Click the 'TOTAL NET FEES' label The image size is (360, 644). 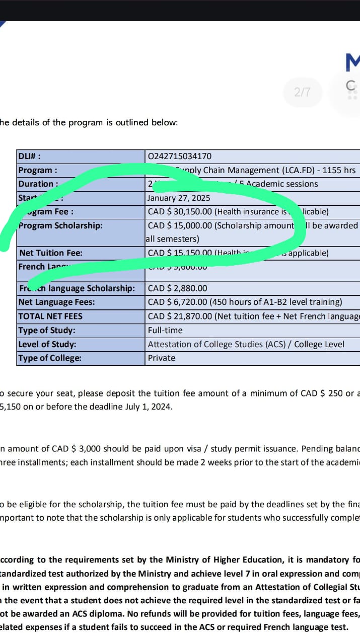[x=50, y=316]
